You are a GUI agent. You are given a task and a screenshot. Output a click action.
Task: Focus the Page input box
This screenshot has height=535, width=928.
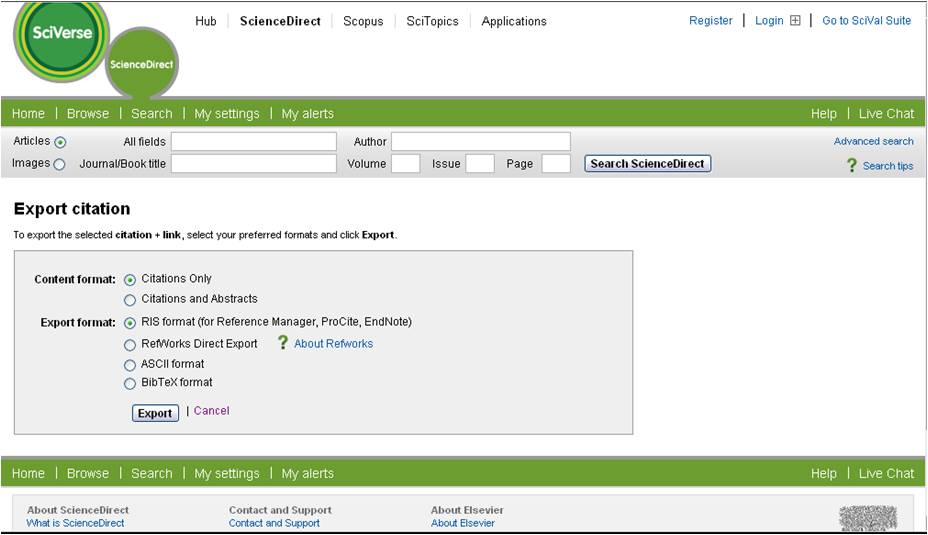click(x=556, y=164)
